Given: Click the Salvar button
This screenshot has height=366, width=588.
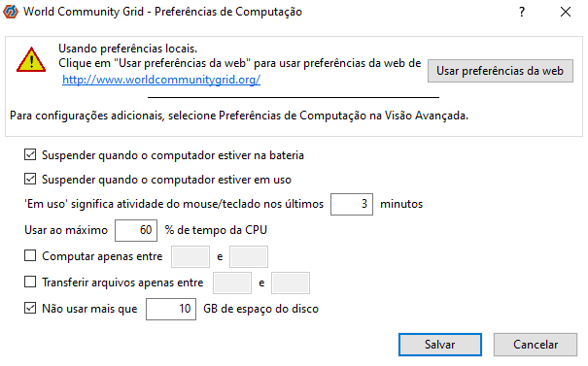Looking at the screenshot, I should (440, 345).
